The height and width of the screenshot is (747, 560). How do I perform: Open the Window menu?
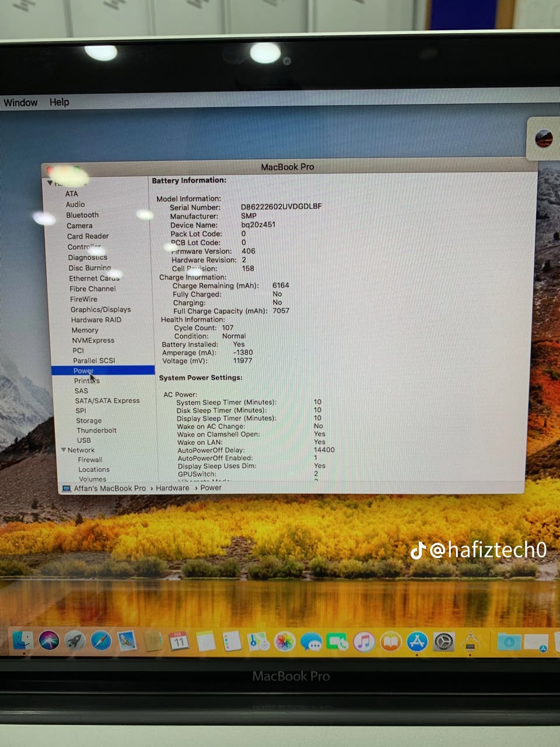(x=20, y=103)
